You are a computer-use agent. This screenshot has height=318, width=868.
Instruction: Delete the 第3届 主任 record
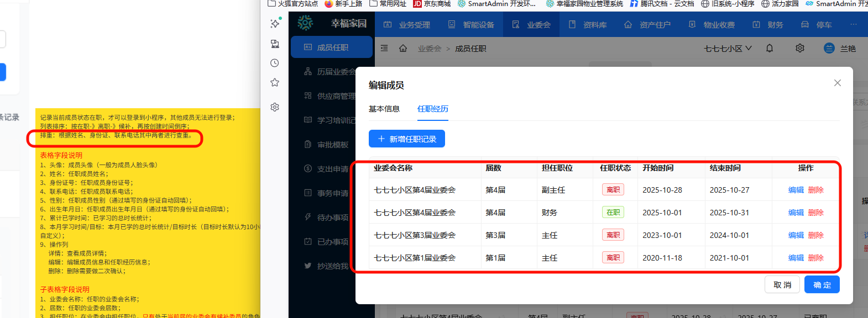tap(816, 235)
